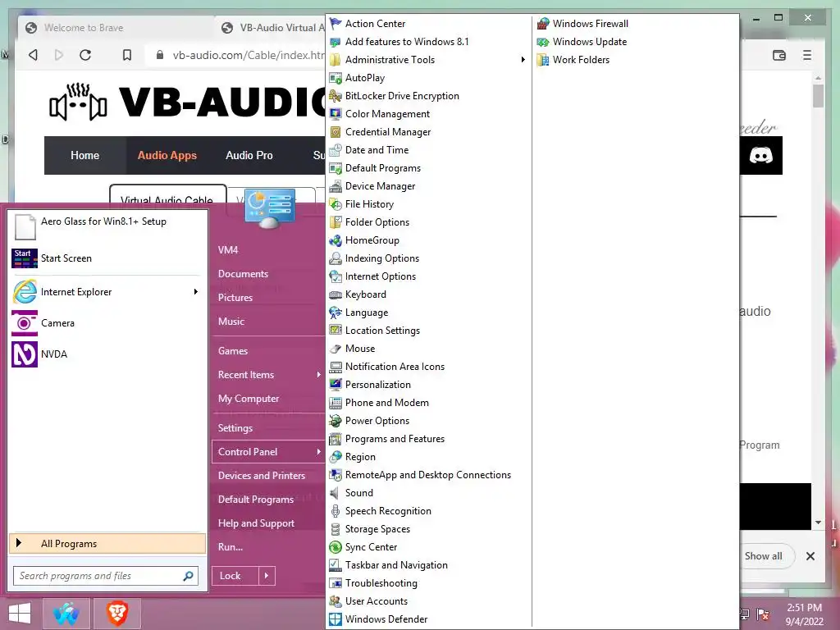Screen dimensions: 840x630
Task: Click the scrollbar down arrow
Action: tap(818, 523)
